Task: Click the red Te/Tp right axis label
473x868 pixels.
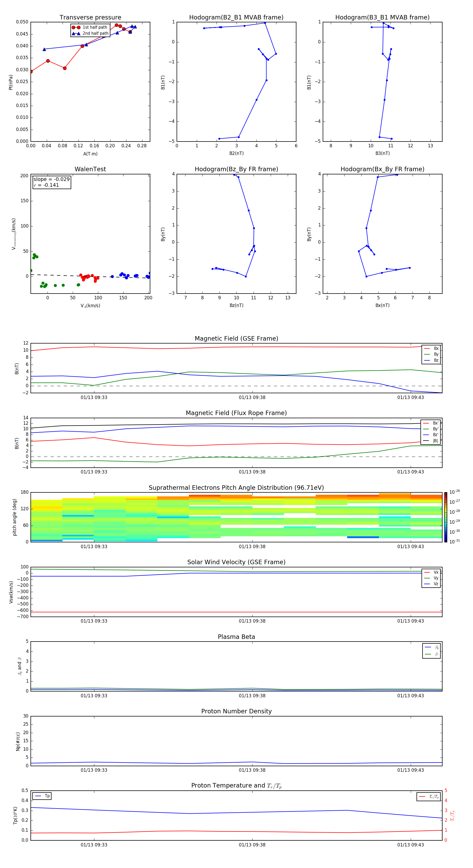Action: coord(452,815)
